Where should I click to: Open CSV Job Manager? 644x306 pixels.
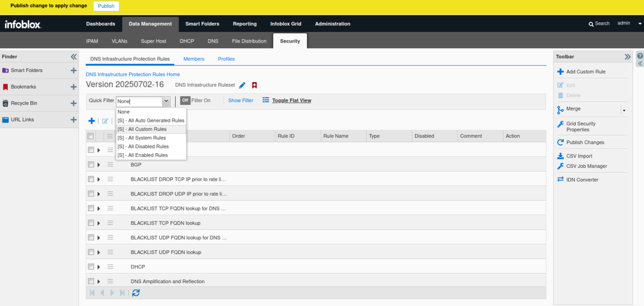pyautogui.click(x=587, y=166)
